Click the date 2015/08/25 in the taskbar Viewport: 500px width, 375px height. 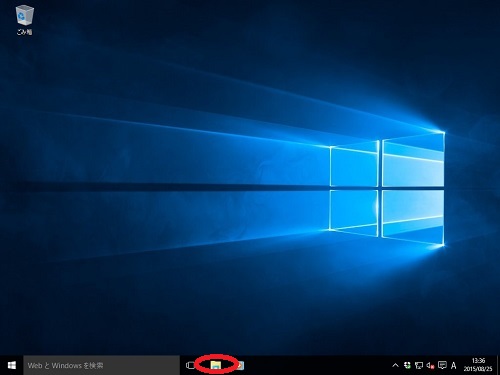click(478, 369)
